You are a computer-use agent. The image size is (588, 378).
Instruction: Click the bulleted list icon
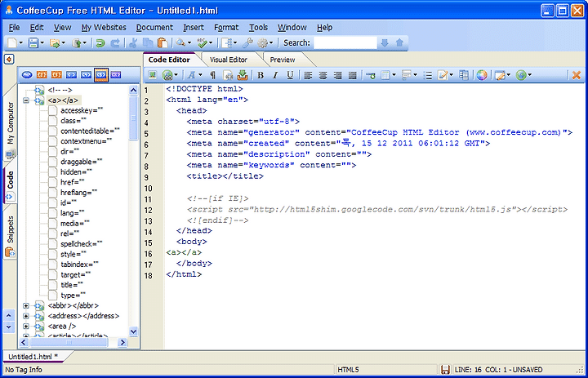(x=427, y=75)
